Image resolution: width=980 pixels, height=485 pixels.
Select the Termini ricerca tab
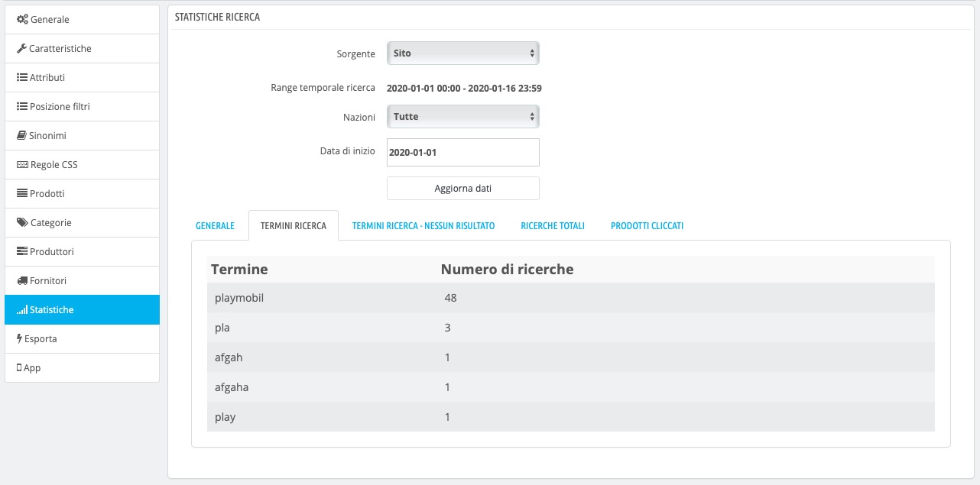[x=294, y=226]
